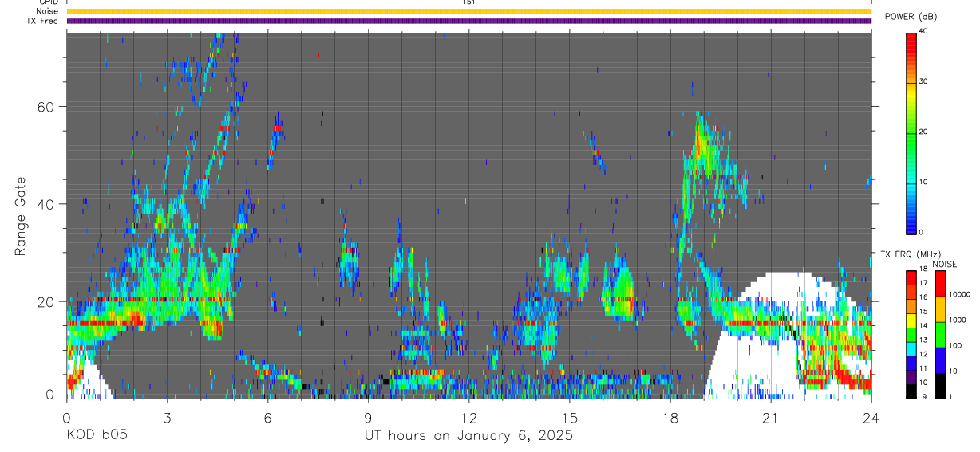980x452 pixels.
Task: Select the green 13–14 MHz TX FRQ swatch
Action: (x=911, y=335)
